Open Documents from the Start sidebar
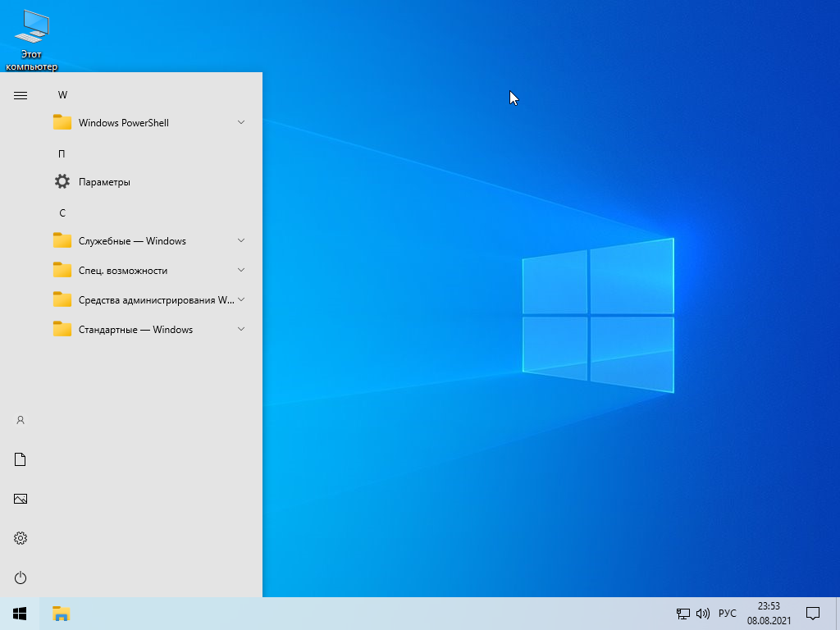This screenshot has width=840, height=630. pos(21,459)
